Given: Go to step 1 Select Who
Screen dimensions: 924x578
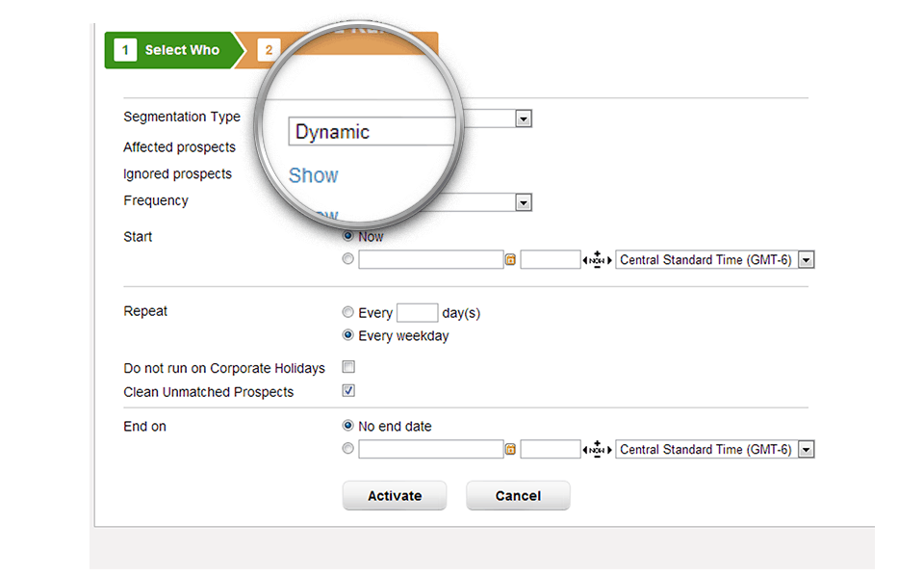Looking at the screenshot, I should pos(174,50).
